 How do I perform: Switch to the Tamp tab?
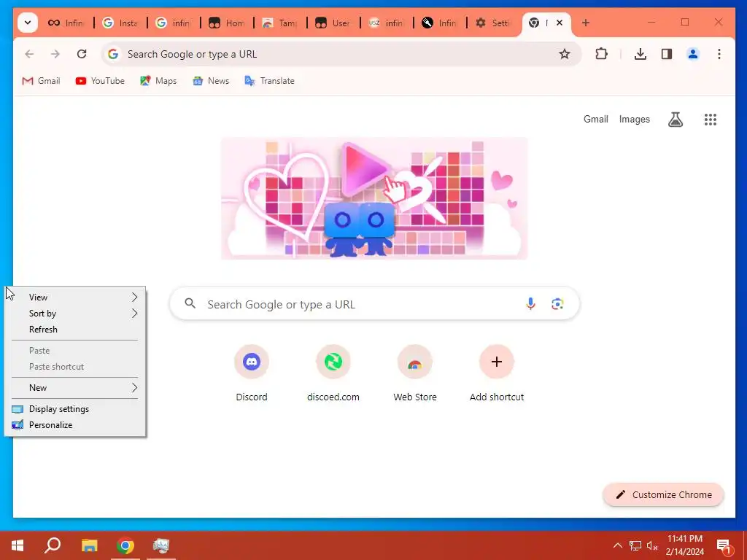pyautogui.click(x=280, y=23)
